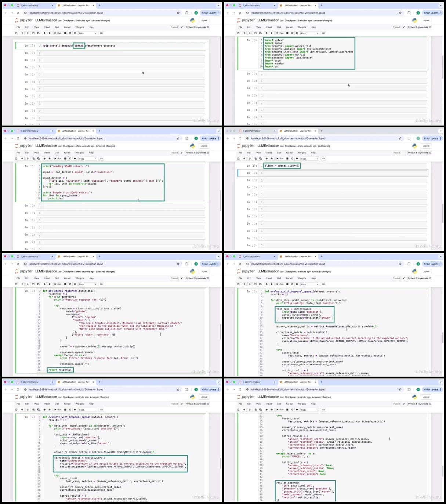This screenshot has width=446, height=504.
Task: Open cell type Code dropdown in SQuAD dataset panel
Action: click(x=87, y=159)
